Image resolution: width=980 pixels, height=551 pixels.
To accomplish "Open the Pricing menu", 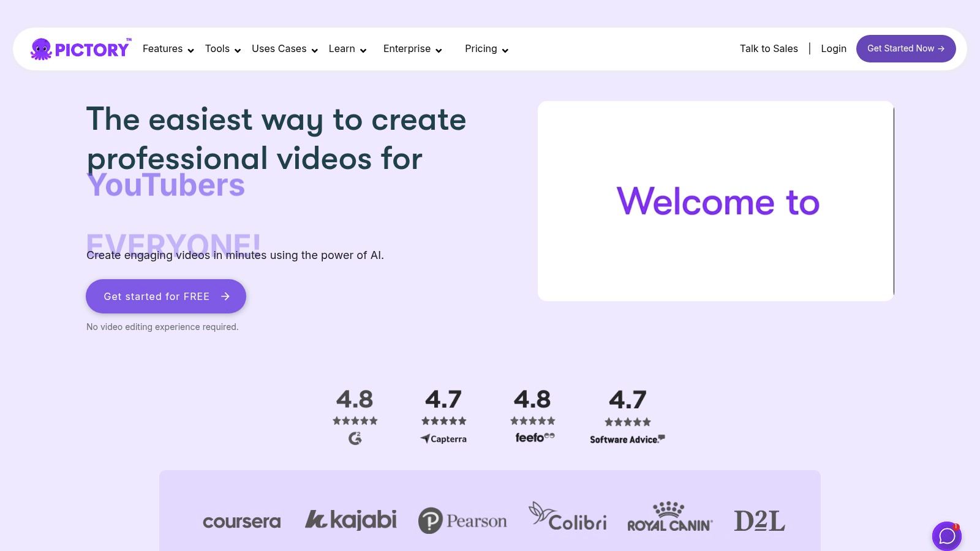I will click(481, 49).
